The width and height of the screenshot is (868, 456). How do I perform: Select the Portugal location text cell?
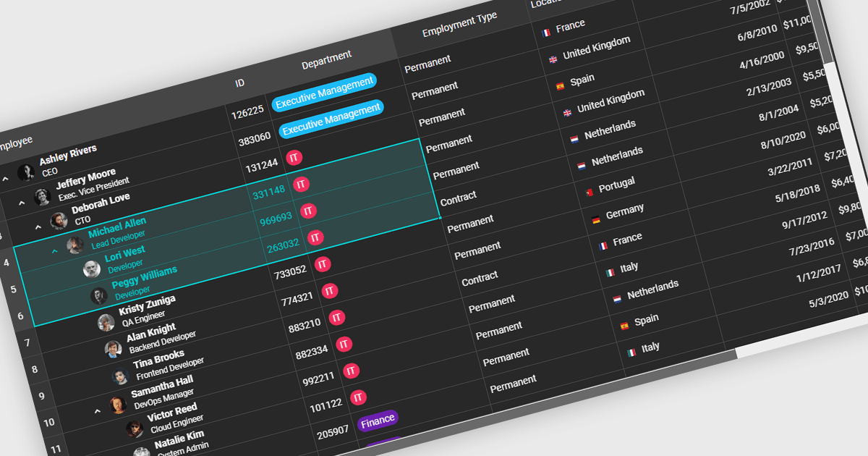click(x=617, y=185)
